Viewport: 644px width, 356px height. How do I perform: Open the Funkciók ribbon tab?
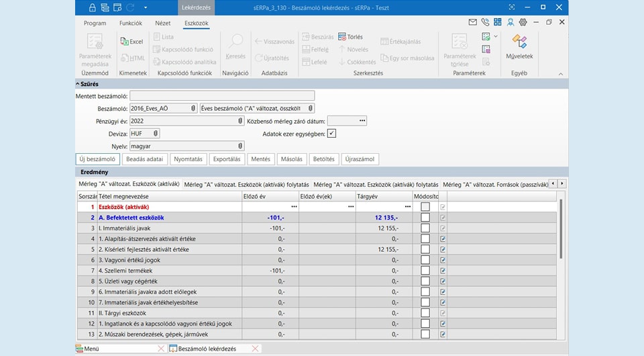point(130,23)
